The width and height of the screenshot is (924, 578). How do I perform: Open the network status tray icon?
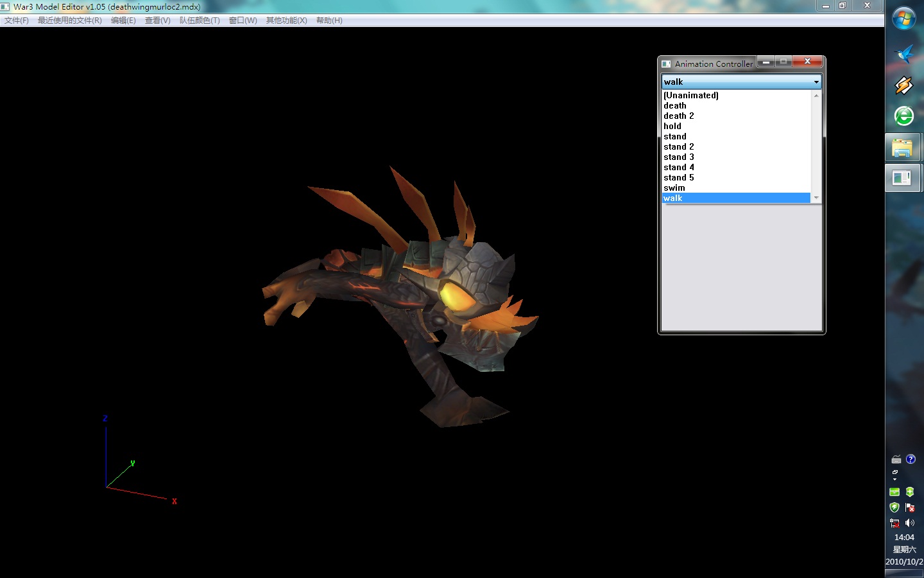894,523
